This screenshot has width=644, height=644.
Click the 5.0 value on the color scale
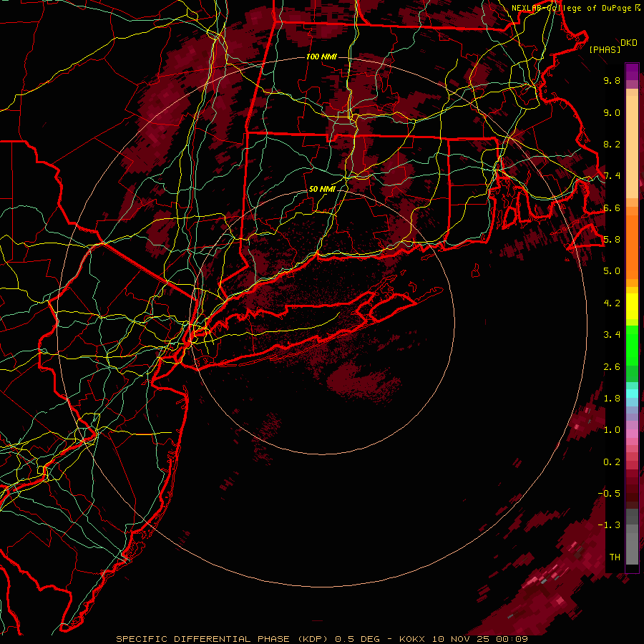pos(612,271)
